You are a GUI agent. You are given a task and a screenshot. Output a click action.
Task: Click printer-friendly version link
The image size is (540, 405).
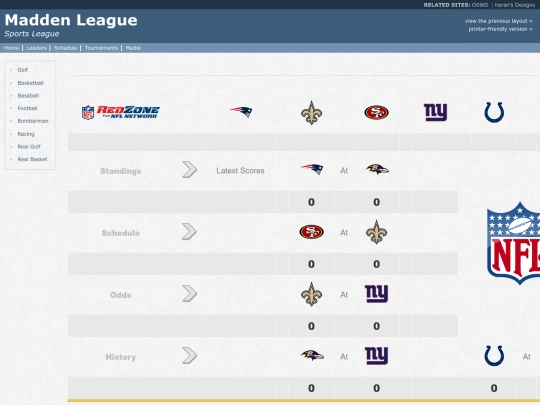coord(500,29)
